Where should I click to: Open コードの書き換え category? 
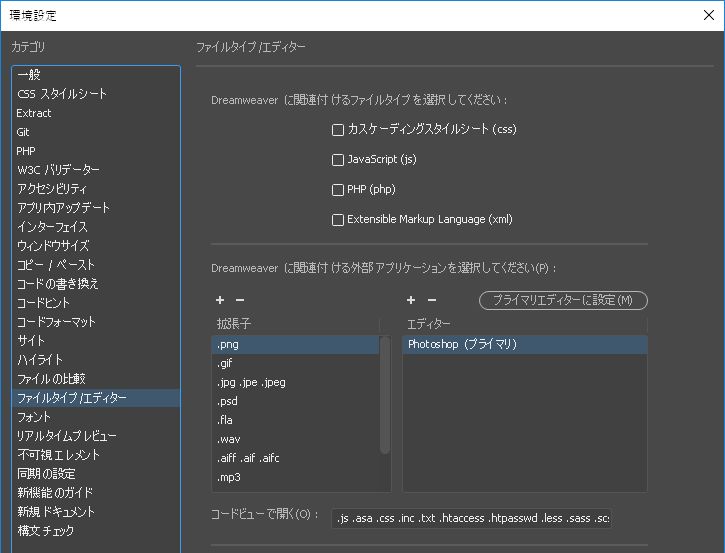coord(96,283)
